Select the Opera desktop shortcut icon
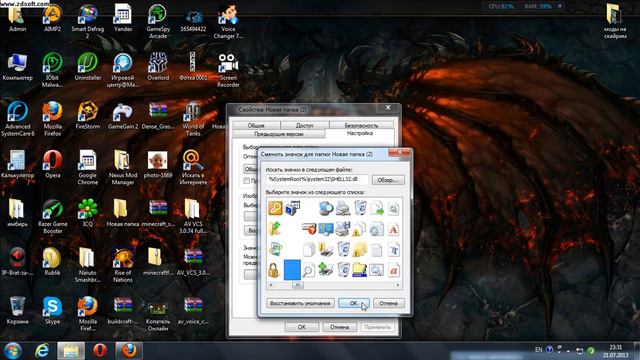Viewport: 640px width, 360px height. point(53,164)
